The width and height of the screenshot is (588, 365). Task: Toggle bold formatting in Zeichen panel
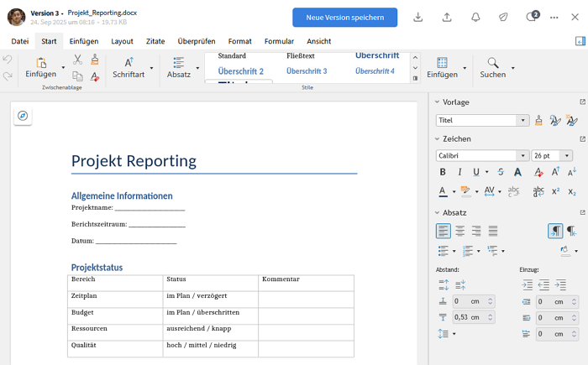tap(443, 172)
